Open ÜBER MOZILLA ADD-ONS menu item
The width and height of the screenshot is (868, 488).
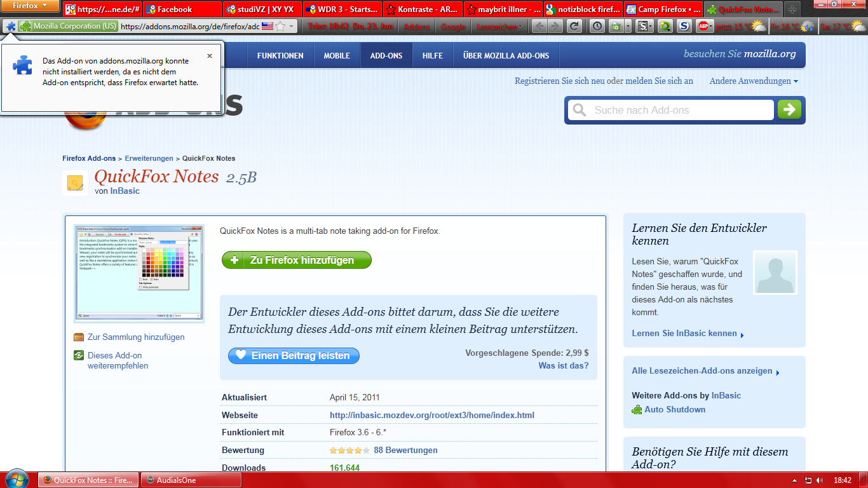pos(506,55)
